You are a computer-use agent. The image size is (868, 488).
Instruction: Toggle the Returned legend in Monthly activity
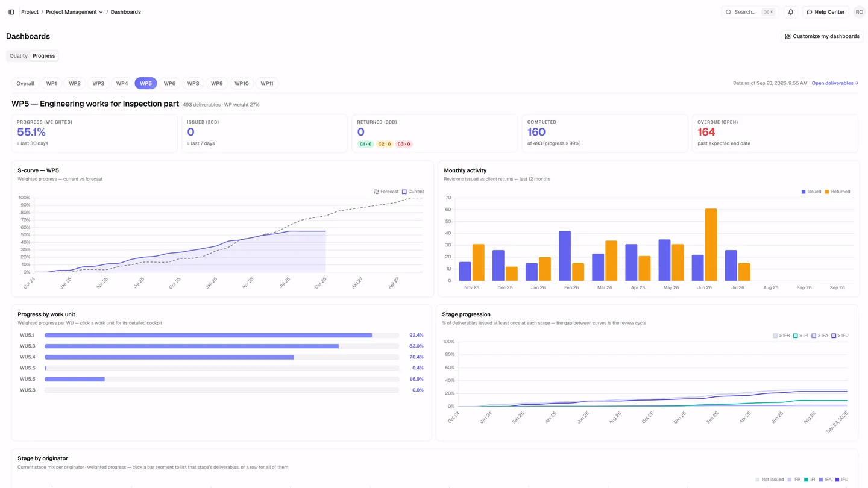837,192
